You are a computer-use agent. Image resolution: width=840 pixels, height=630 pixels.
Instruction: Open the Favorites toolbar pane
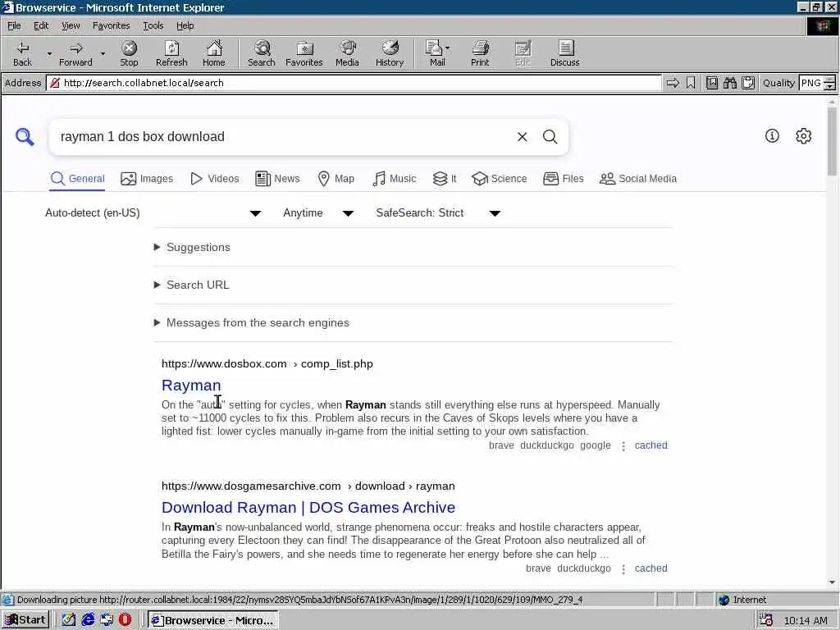click(304, 53)
